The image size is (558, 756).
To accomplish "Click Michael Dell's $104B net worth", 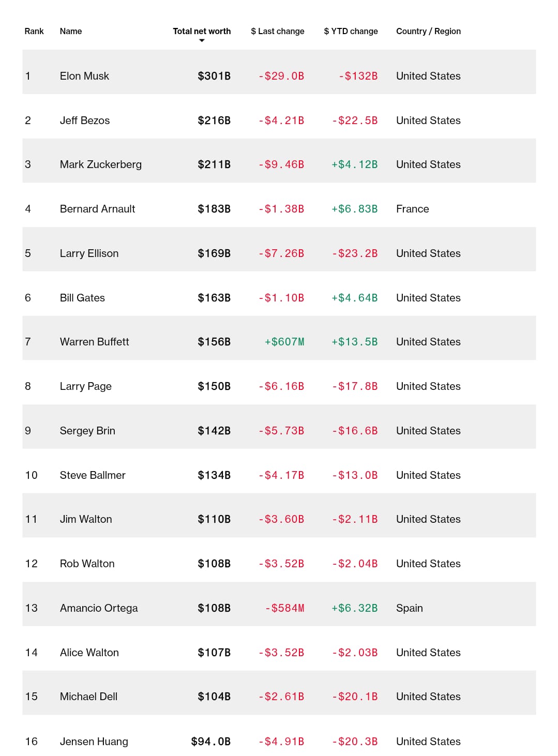I will [214, 697].
